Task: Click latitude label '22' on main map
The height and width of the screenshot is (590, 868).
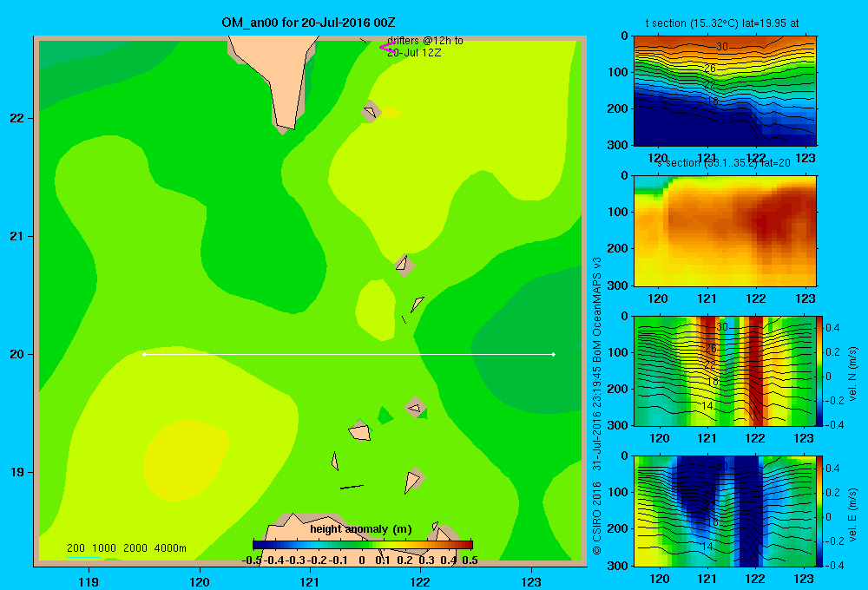Action: pyautogui.click(x=17, y=118)
